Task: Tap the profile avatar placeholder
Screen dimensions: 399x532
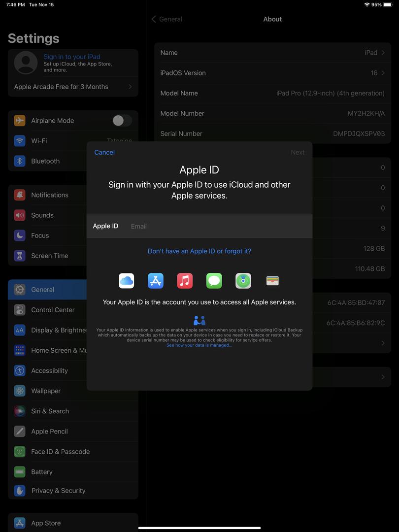Action: (26, 63)
